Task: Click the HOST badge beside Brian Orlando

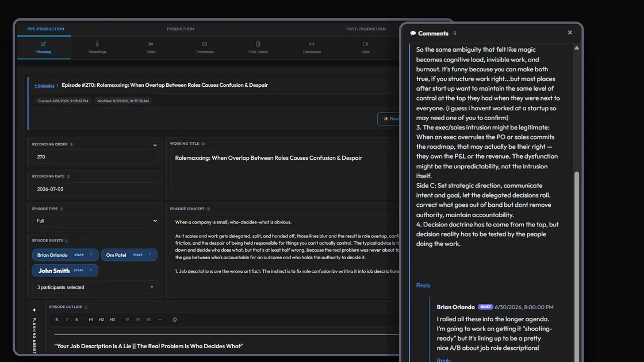Action: pyautogui.click(x=485, y=307)
